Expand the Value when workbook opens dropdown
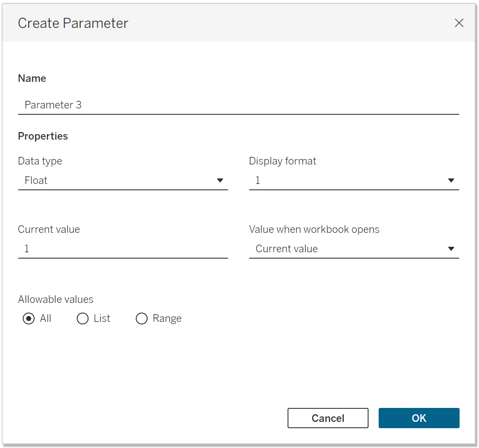The width and height of the screenshot is (479, 448). point(354,249)
